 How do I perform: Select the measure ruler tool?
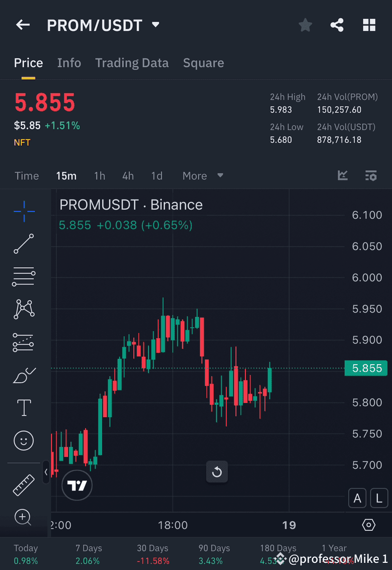tap(24, 484)
